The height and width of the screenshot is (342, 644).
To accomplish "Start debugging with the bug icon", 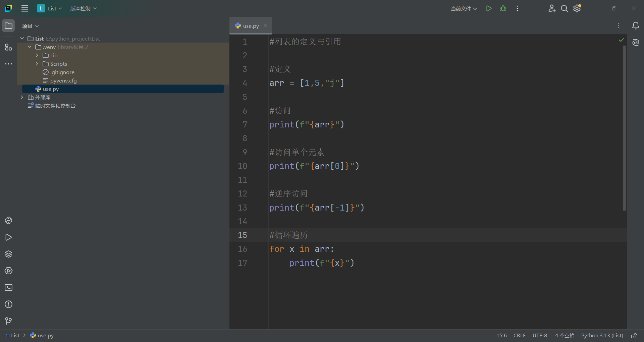I will [503, 8].
